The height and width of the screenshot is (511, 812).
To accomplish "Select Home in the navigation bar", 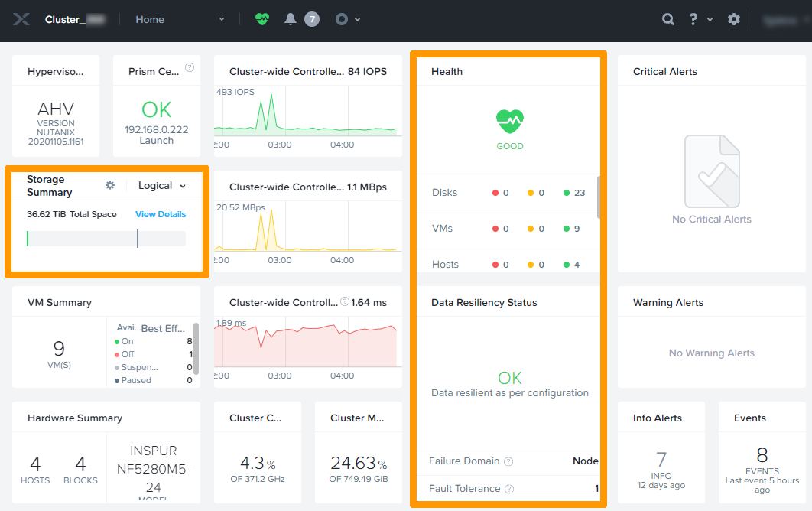I will (150, 19).
